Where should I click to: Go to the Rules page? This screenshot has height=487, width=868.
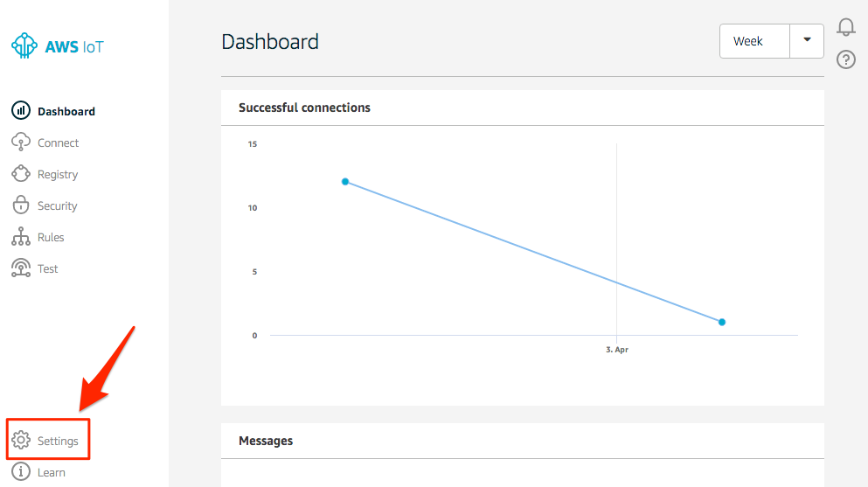[x=51, y=238]
